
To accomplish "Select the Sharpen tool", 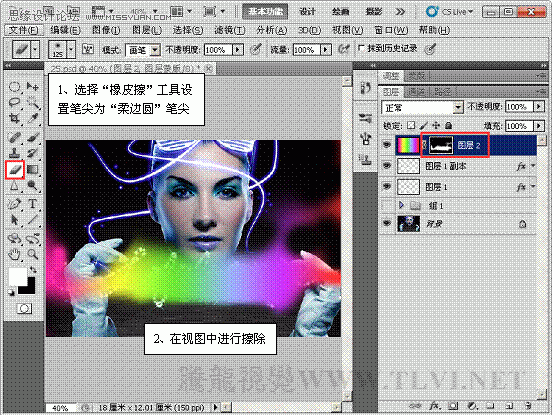I will pyautogui.click(x=14, y=186).
